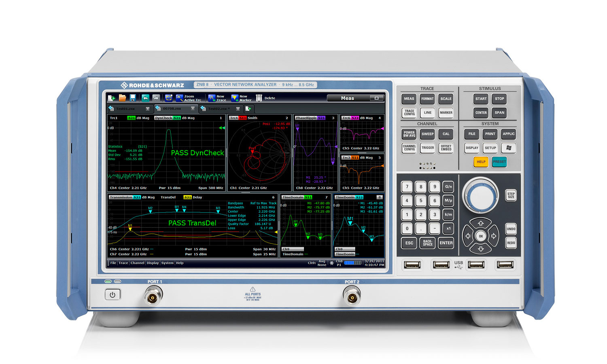Click the Delete trash can icon
This screenshot has width=607, height=364.
259,98
